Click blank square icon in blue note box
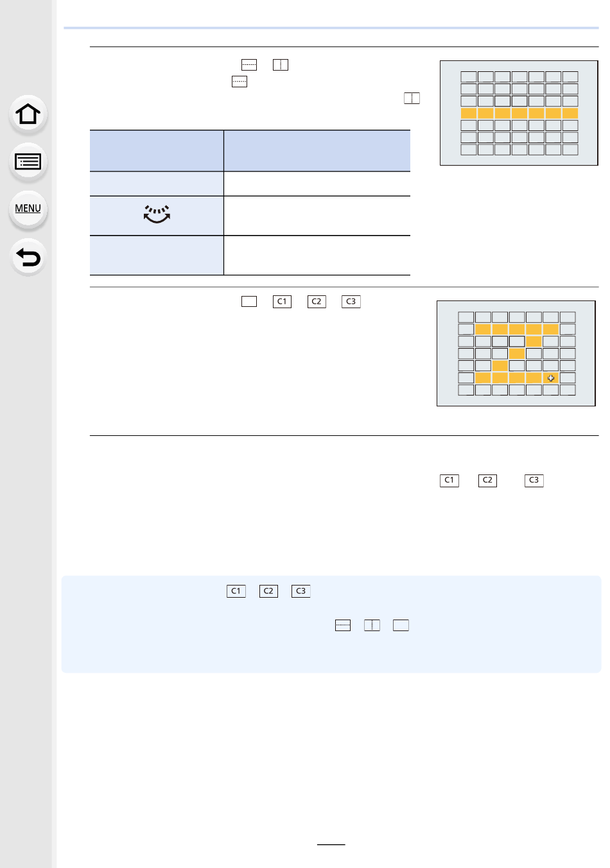The height and width of the screenshot is (868, 610). (401, 625)
